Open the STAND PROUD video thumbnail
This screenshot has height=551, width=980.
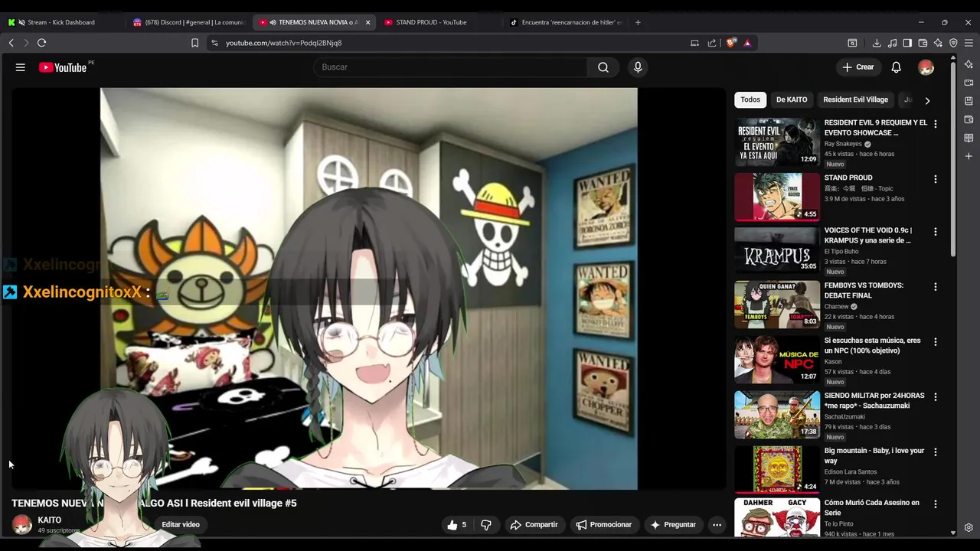(x=777, y=197)
